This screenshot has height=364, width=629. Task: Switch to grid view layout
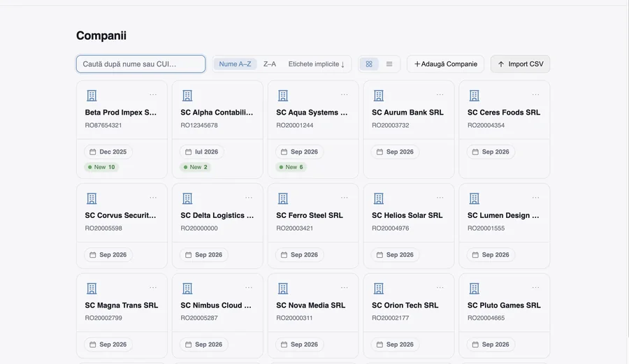pos(368,64)
